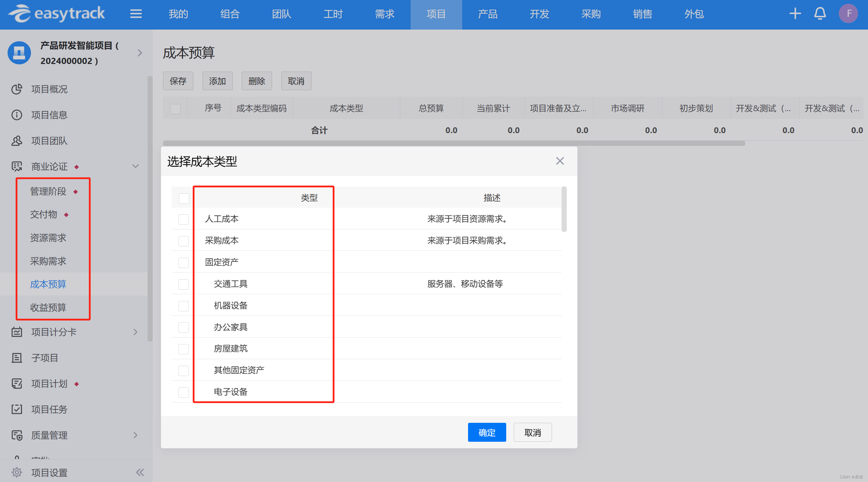
Task: Check the 办公家具 checkbox
Action: (184, 327)
